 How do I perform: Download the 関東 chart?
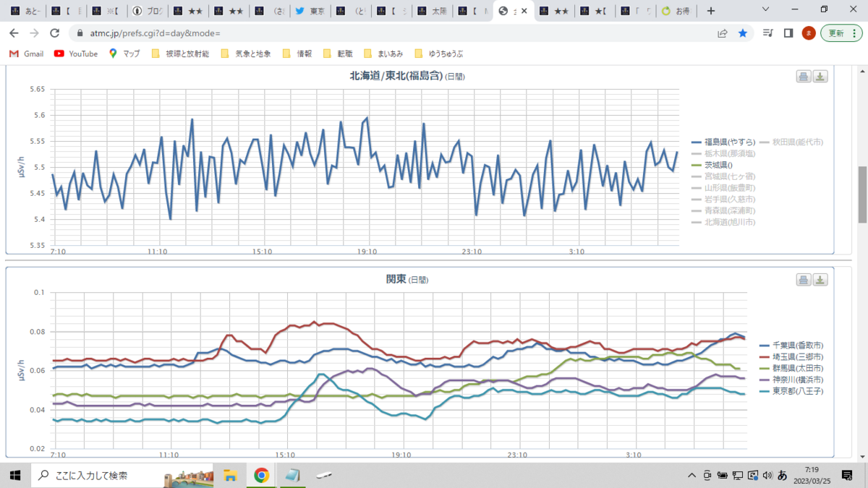tap(820, 280)
